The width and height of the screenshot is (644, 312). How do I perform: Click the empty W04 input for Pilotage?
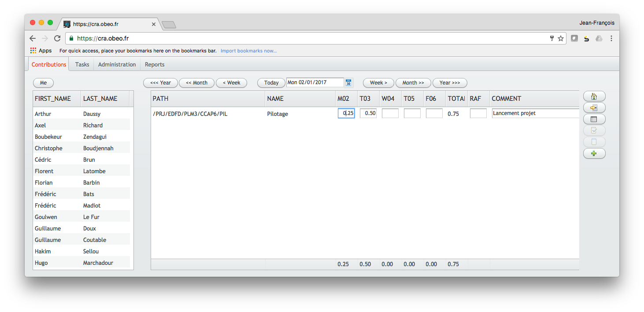[x=390, y=113]
